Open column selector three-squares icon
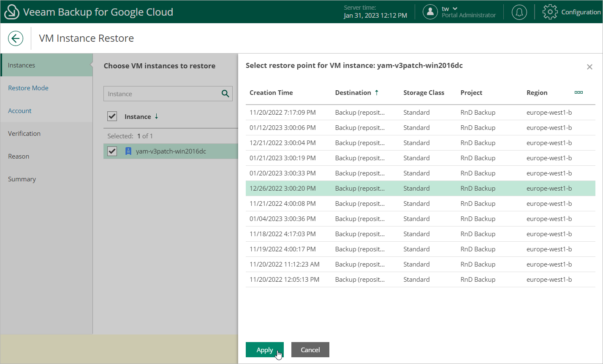The height and width of the screenshot is (364, 603). pos(579,92)
